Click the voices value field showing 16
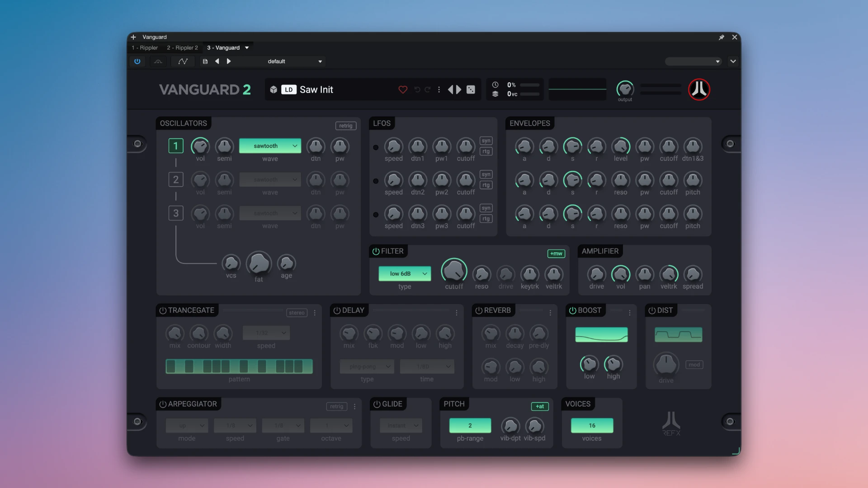The image size is (868, 488). pos(592,426)
